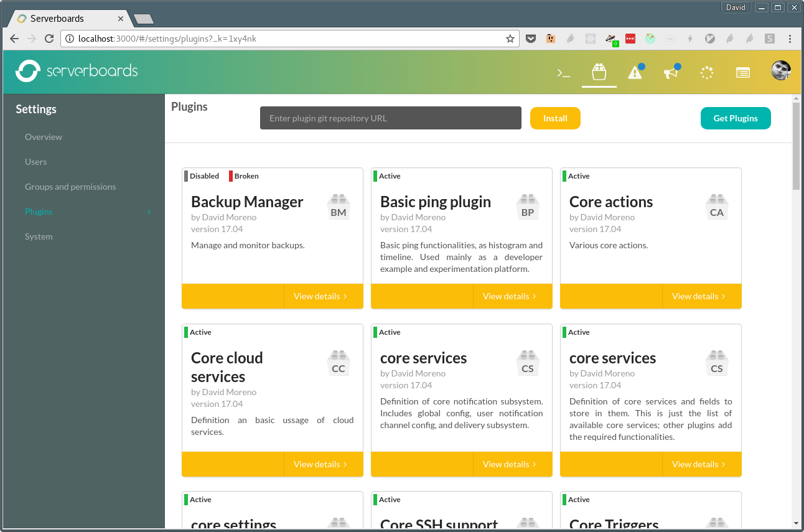The height and width of the screenshot is (532, 804).
Task: Open the user avatar profile menu
Action: point(780,71)
